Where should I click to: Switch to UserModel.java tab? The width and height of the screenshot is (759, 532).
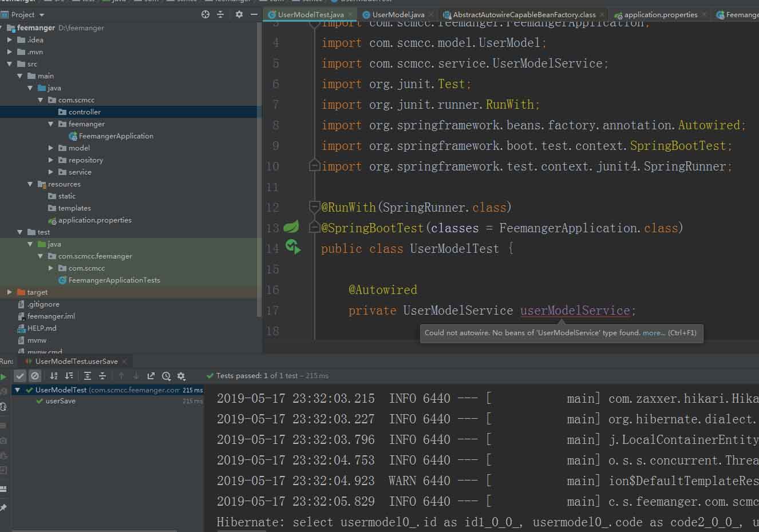pos(398,15)
